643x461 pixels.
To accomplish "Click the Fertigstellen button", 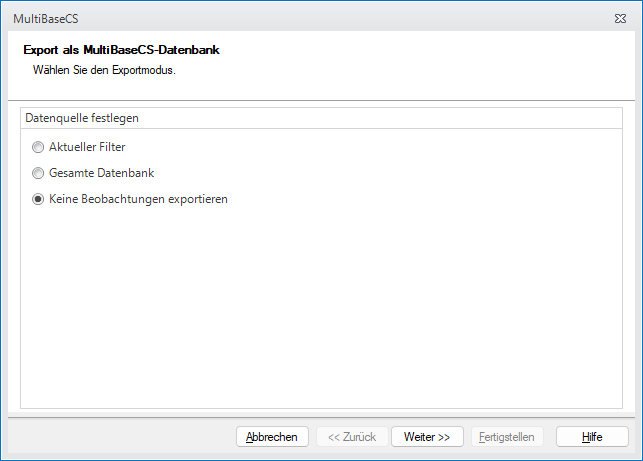I will click(x=507, y=437).
